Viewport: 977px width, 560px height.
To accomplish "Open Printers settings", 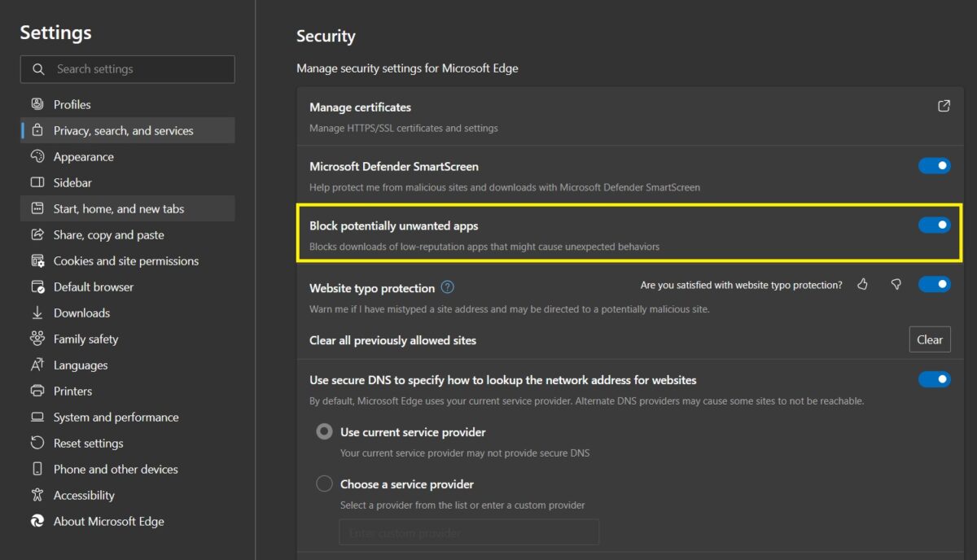I will (128, 391).
